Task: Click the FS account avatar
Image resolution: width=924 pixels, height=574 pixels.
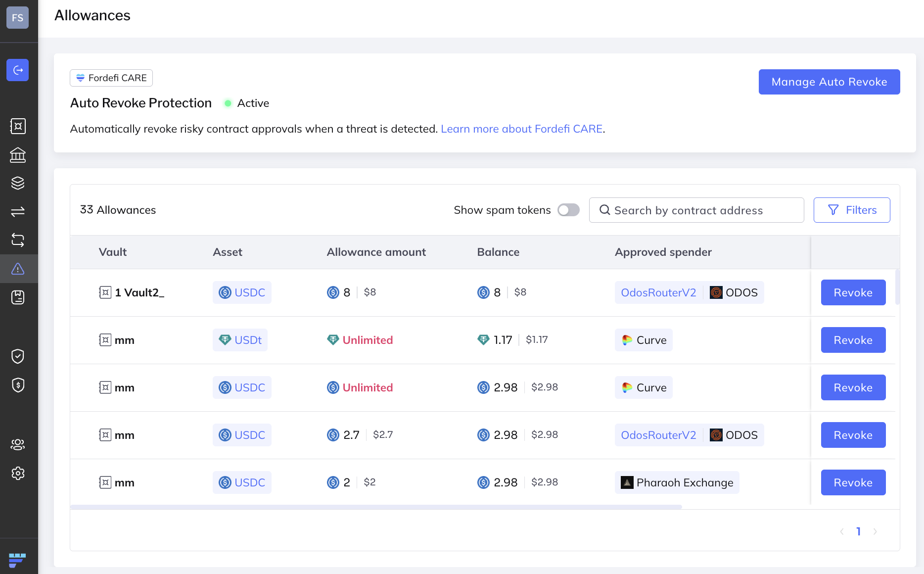Action: point(18,18)
